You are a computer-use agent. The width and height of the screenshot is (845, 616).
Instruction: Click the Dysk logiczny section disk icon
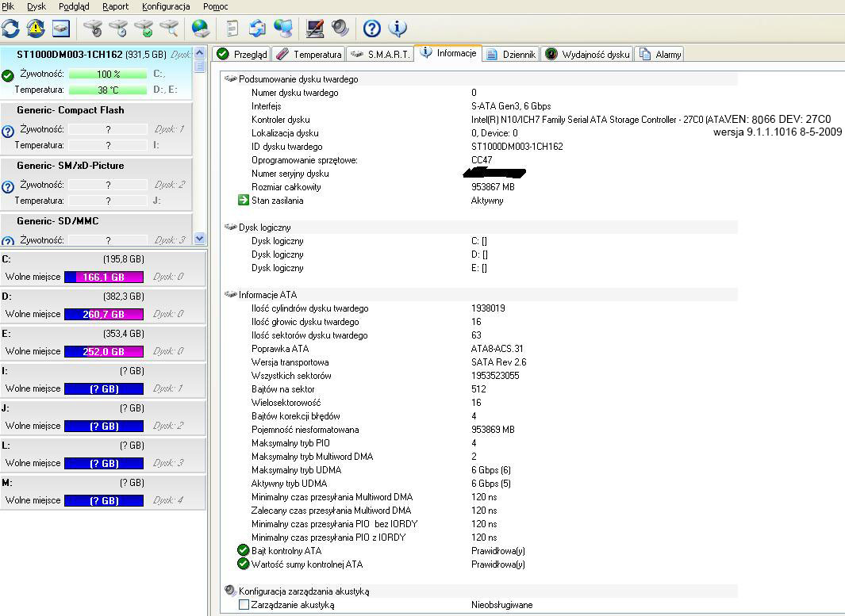coord(231,227)
